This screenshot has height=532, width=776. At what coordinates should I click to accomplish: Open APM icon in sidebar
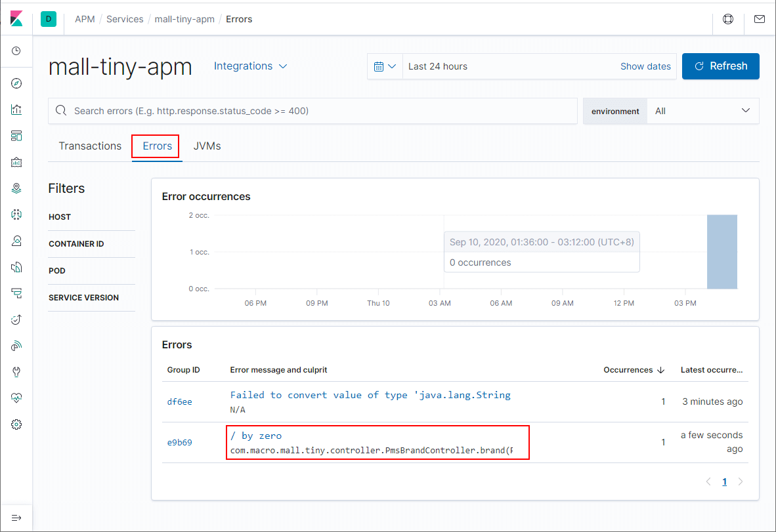[x=16, y=293]
